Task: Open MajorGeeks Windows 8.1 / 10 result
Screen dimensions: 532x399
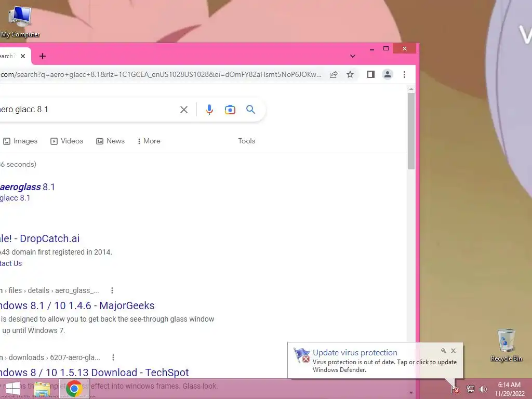Action: [77, 305]
